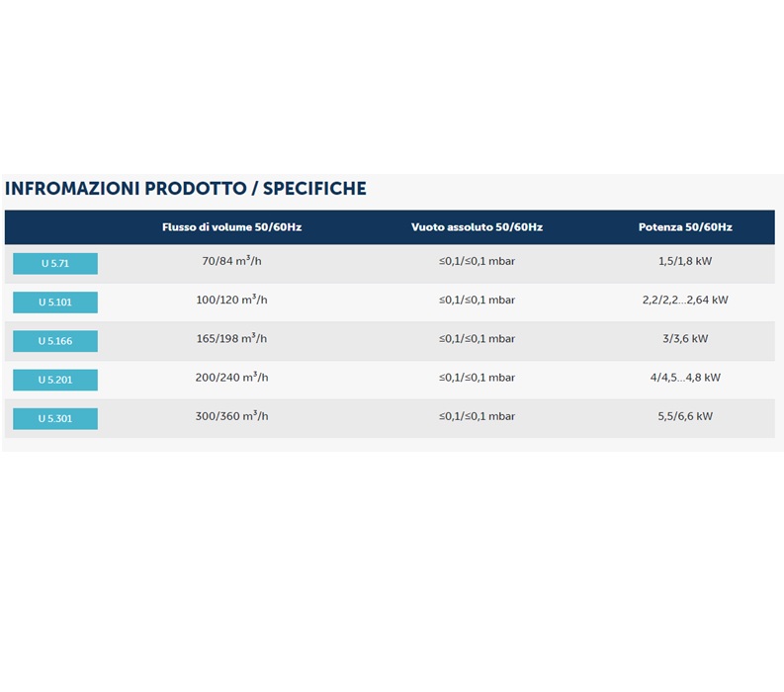Select the 100/120 m³/h flow value
The height and width of the screenshot is (692, 784).
pos(231,300)
